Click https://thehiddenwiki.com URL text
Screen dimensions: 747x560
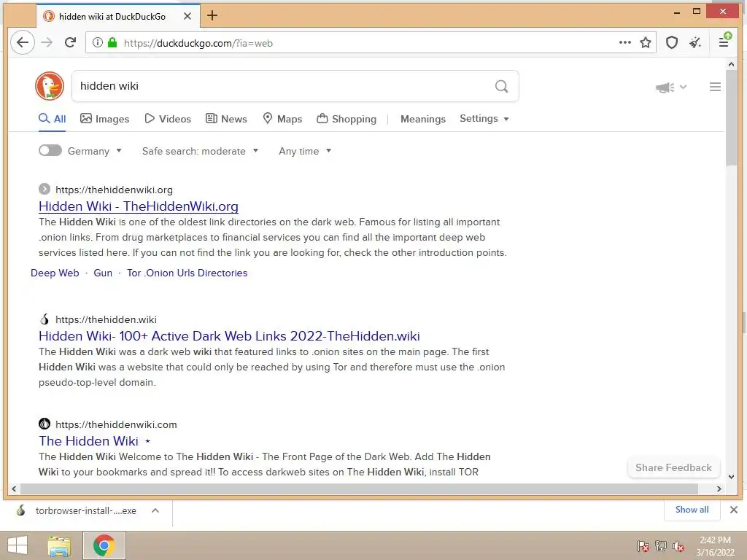(116, 424)
